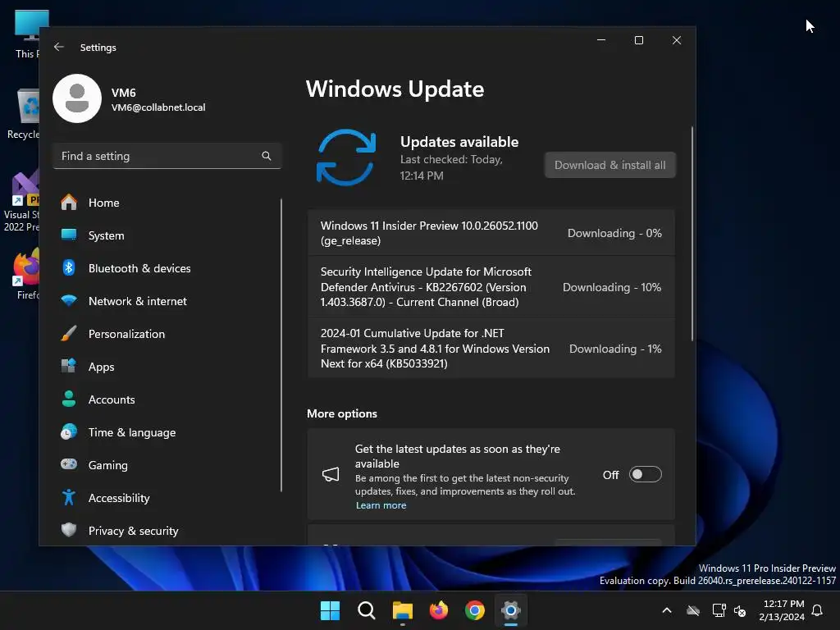Select the This PC desktop icon
The width and height of the screenshot is (840, 630).
point(27,34)
